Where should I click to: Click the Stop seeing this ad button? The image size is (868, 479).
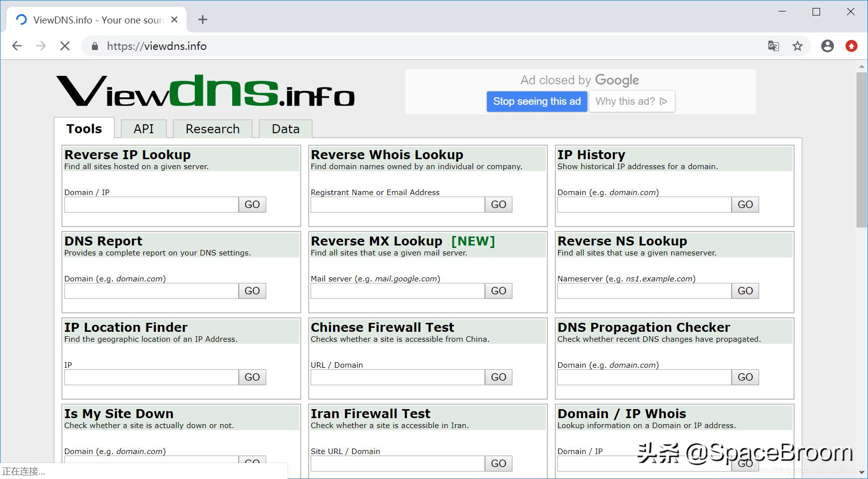[x=537, y=101]
